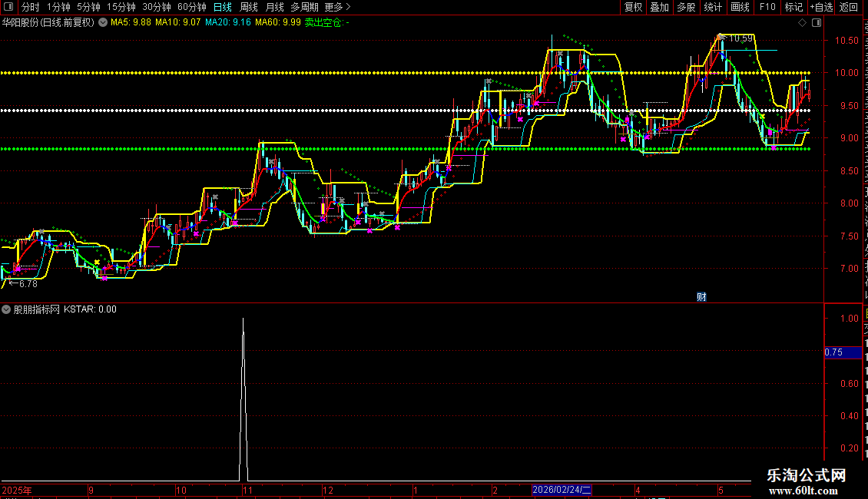Open the 画线 drawing tools
868x499 pixels.
click(740, 7)
